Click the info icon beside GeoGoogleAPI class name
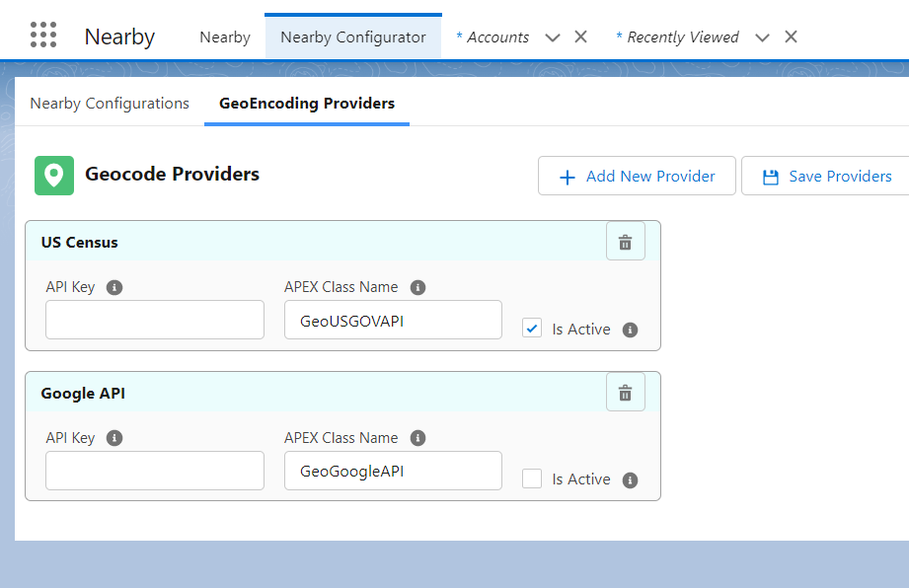Viewport: 909px width, 588px height. 417,438
